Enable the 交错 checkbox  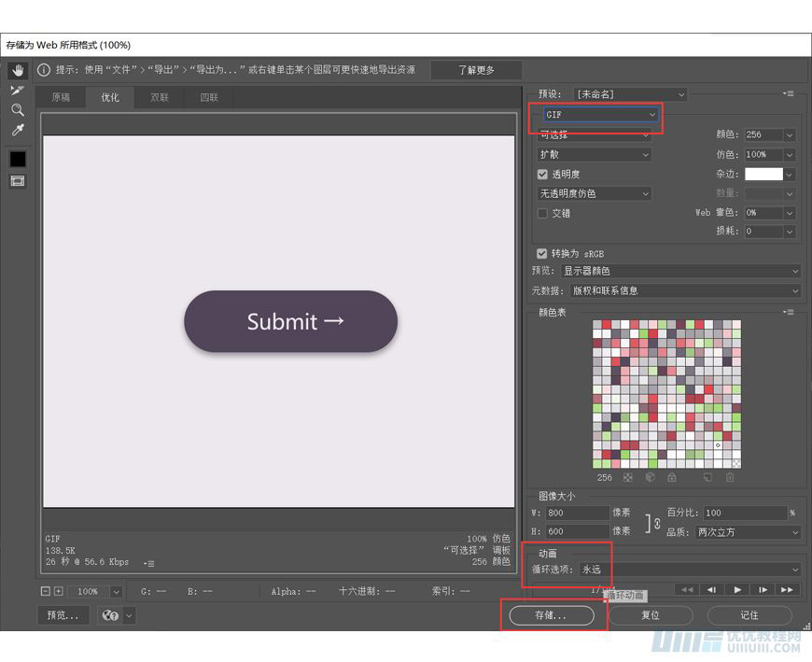pos(542,213)
